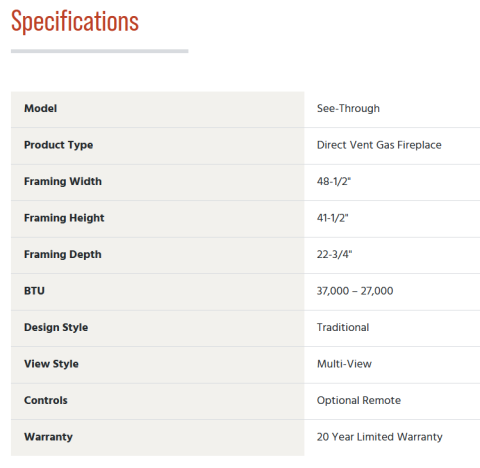The image size is (480, 468).
Task: Select the Framing Depth label
Action: [63, 254]
